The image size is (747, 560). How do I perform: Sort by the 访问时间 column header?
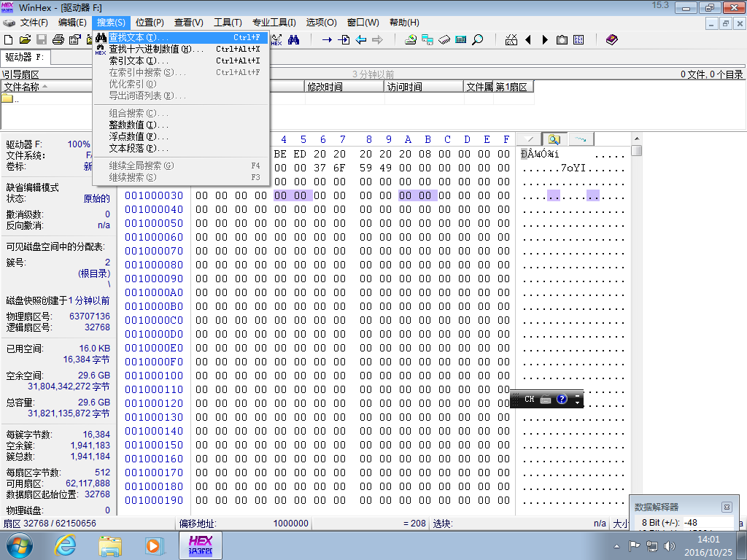(424, 87)
